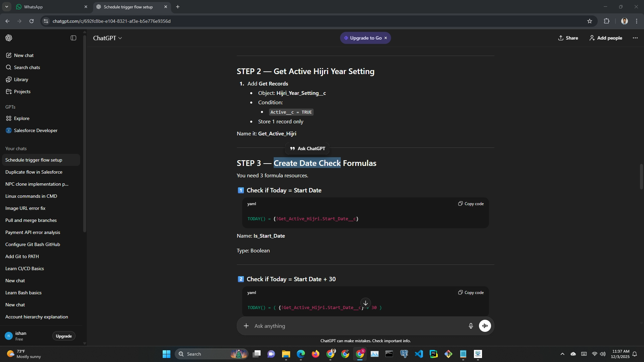
Task: Dismiss the Upgrade to Go banner
Action: pyautogui.click(x=386, y=38)
